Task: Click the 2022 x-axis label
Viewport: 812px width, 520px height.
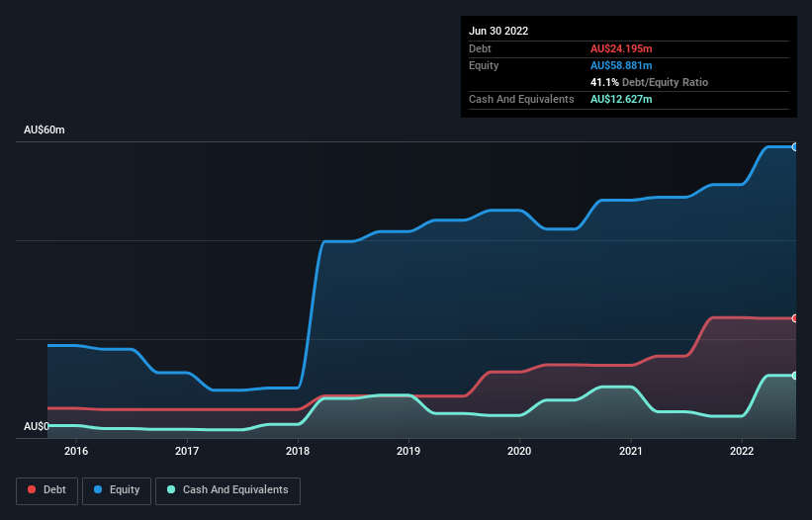Action: [742, 451]
